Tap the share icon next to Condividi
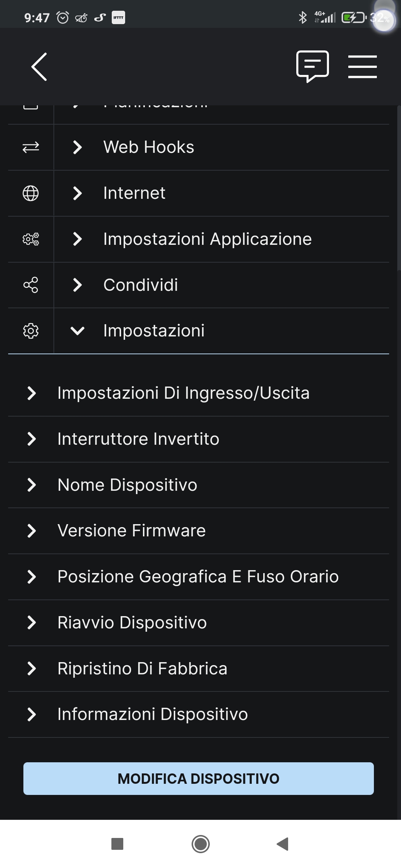The image size is (401, 868). click(x=31, y=285)
